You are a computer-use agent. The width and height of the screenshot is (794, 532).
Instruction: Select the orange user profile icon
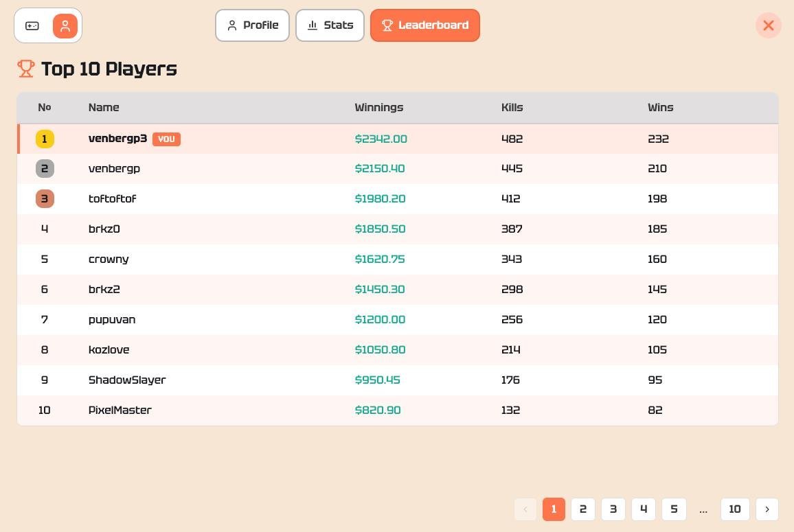tap(65, 26)
